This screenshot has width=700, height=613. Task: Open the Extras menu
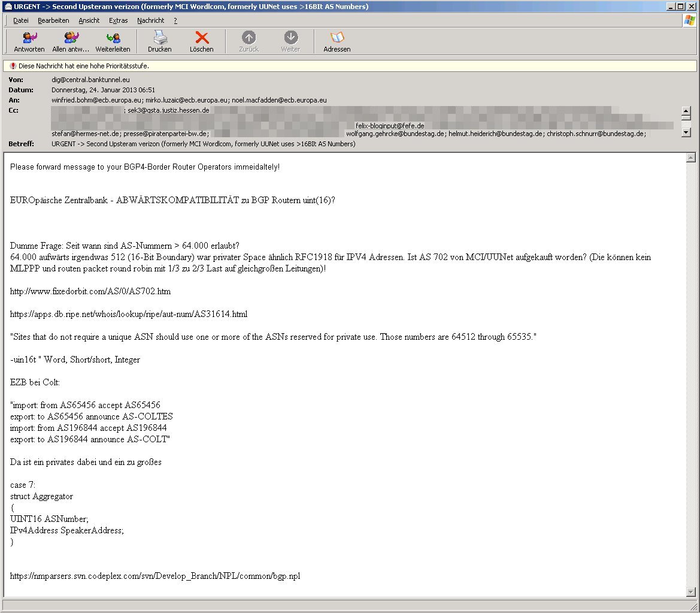[119, 20]
